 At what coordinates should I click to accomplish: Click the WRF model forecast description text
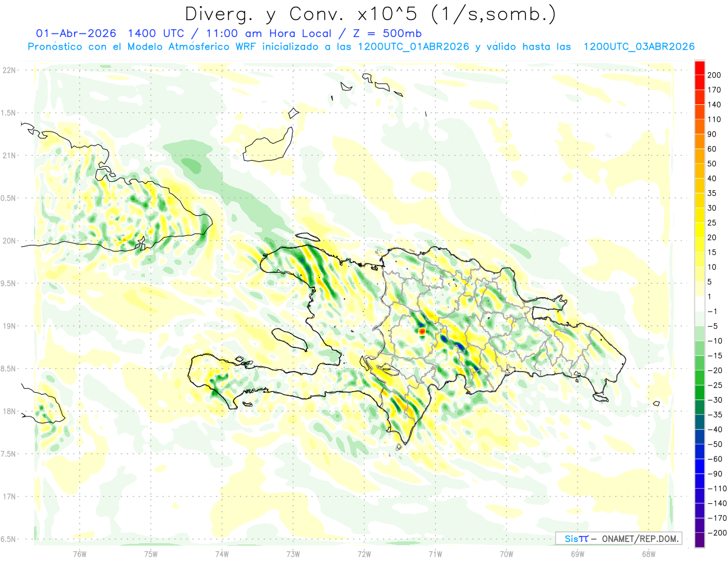[x=361, y=47]
